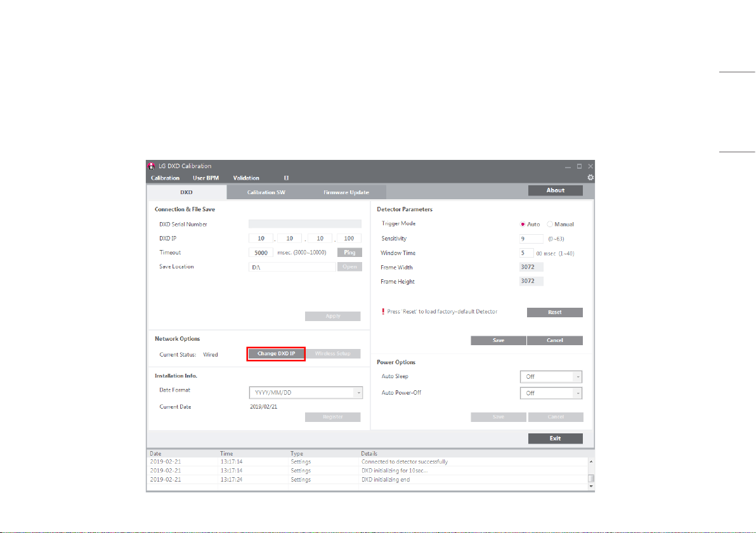This screenshot has height=533, width=756.
Task: Click the Window Time value field
Action: click(526, 253)
